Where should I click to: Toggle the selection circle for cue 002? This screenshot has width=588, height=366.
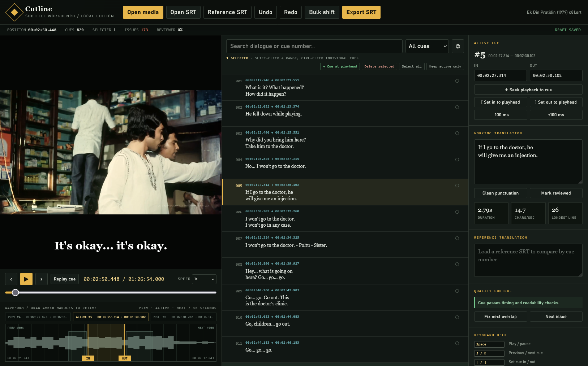[x=457, y=107]
